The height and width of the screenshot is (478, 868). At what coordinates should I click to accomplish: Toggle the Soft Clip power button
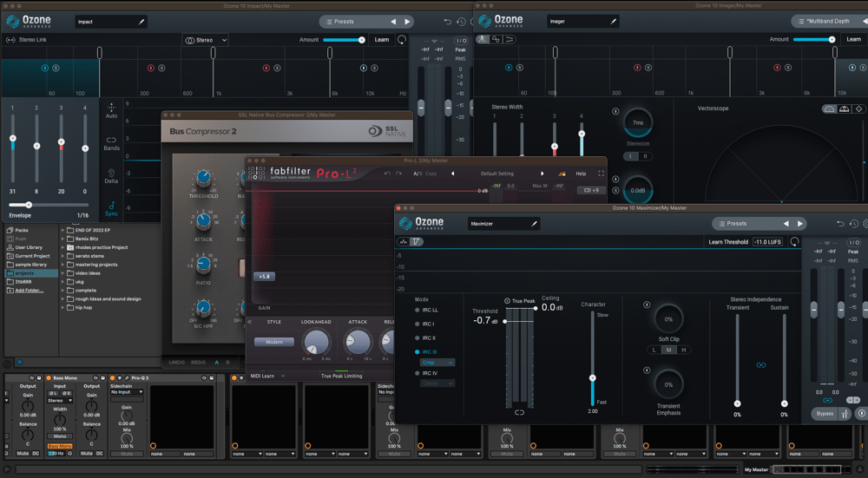(x=647, y=304)
